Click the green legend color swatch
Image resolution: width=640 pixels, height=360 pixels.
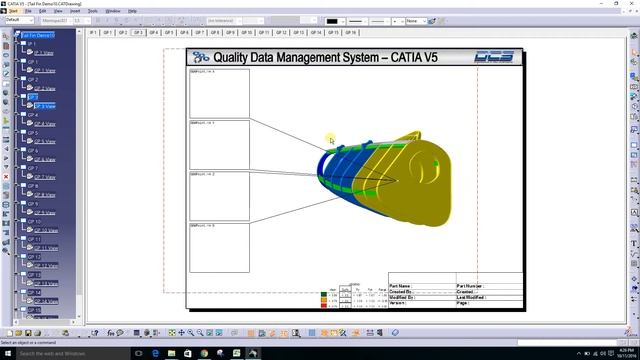coord(324,294)
